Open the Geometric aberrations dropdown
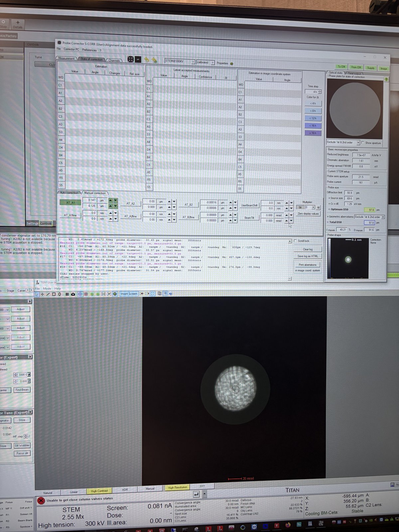This screenshot has width=399, height=532. click(x=369, y=217)
